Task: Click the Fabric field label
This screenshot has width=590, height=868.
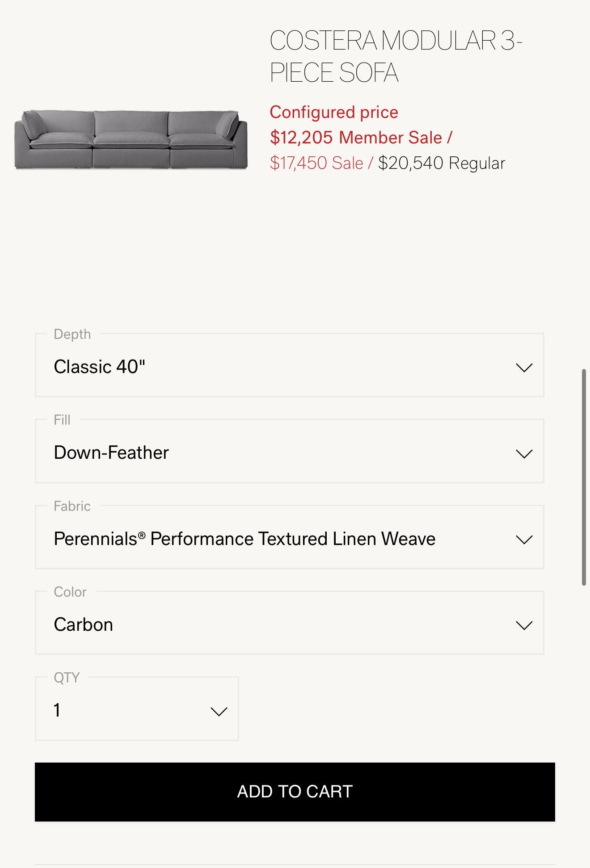Action: [x=72, y=506]
